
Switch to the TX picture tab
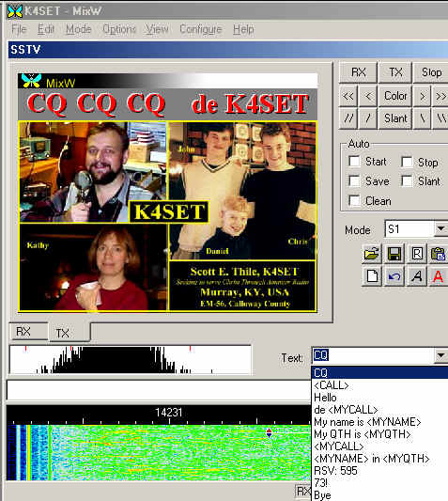coord(70,333)
